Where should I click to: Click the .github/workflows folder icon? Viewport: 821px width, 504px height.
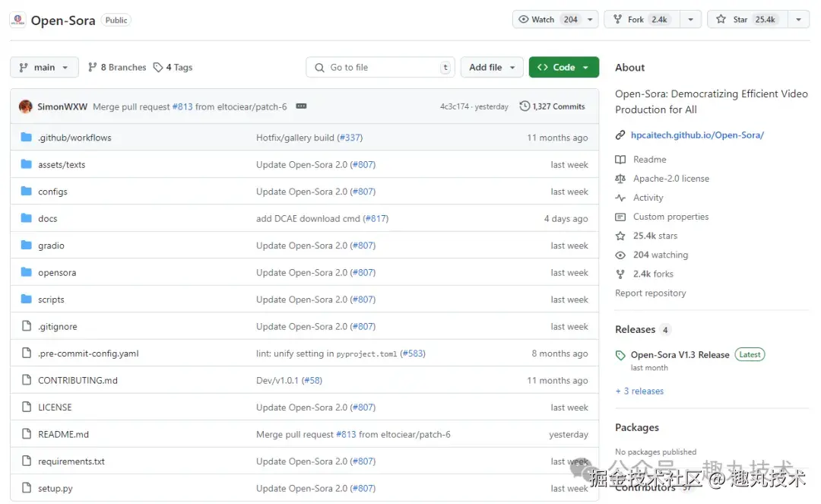point(26,137)
